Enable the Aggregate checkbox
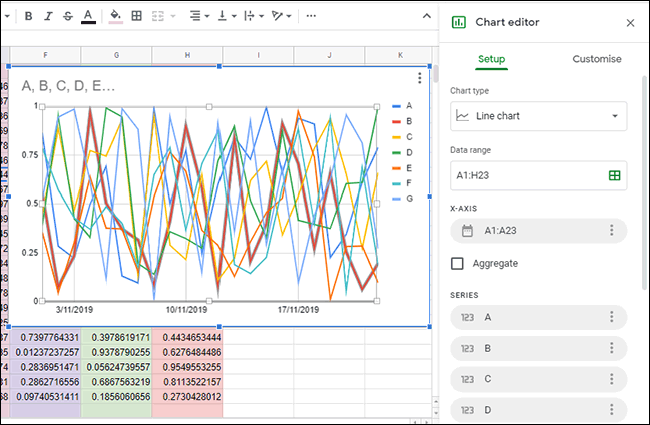This screenshot has width=650, height=425. (457, 263)
